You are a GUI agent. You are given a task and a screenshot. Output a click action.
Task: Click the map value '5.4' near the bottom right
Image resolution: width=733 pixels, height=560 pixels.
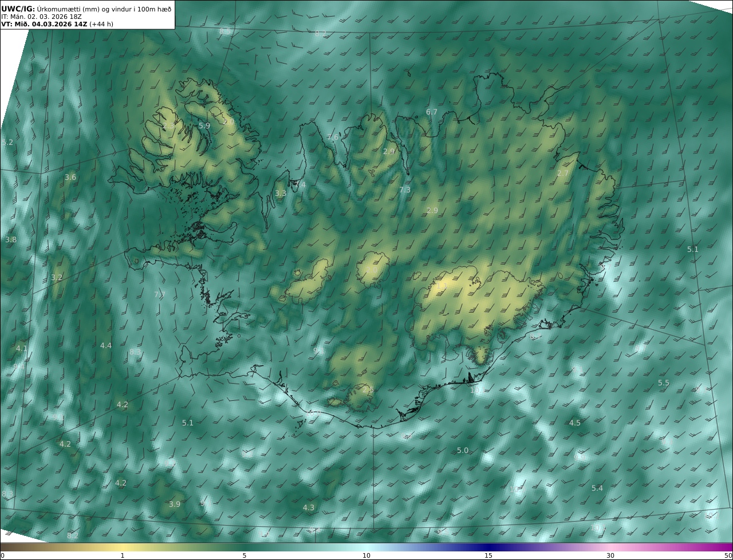(597, 488)
